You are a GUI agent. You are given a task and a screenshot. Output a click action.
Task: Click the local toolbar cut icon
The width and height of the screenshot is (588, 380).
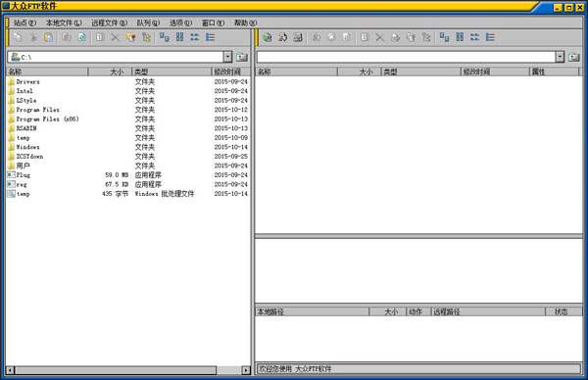33,37
